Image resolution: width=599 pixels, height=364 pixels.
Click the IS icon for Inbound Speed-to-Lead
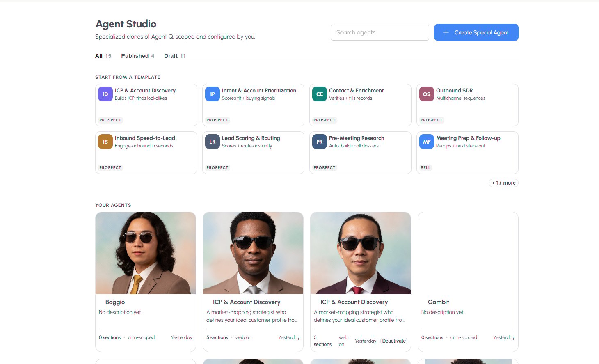click(x=105, y=142)
